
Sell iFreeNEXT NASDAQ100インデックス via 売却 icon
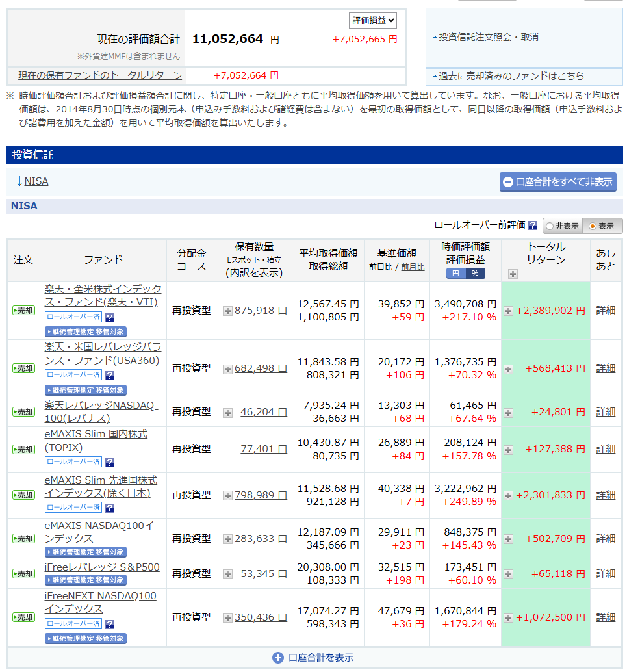[x=23, y=617]
